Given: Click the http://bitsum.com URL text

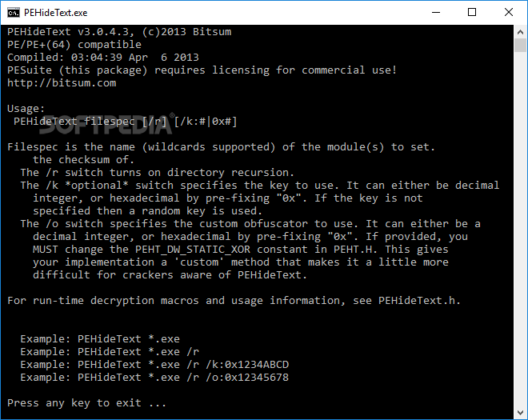Looking at the screenshot, I should [x=62, y=82].
